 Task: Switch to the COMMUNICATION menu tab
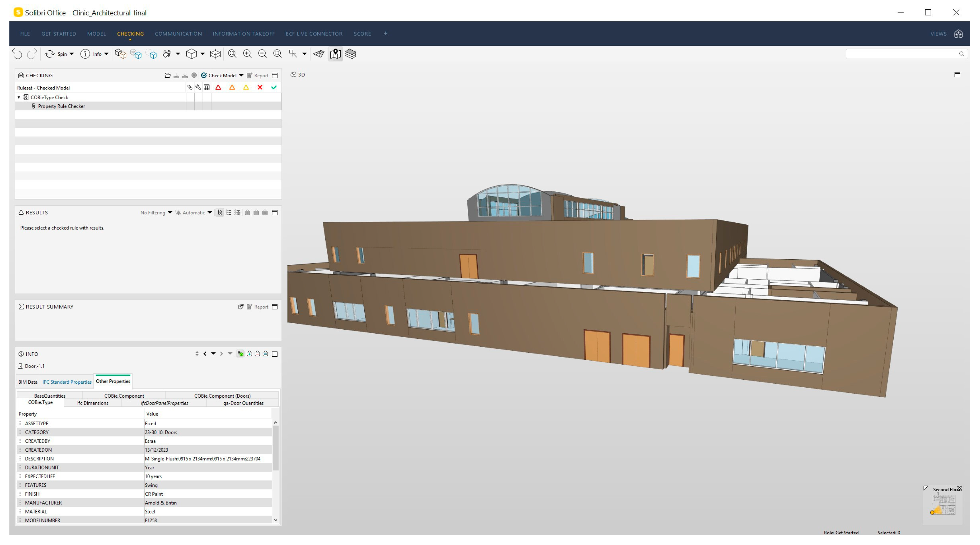click(x=178, y=34)
